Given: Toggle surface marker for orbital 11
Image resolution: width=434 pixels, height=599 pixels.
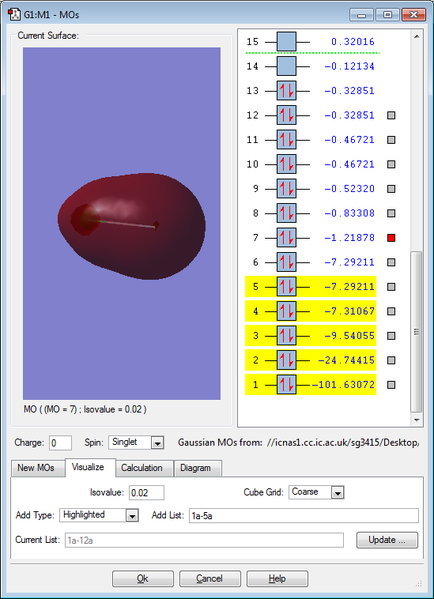Looking at the screenshot, I should point(391,139).
